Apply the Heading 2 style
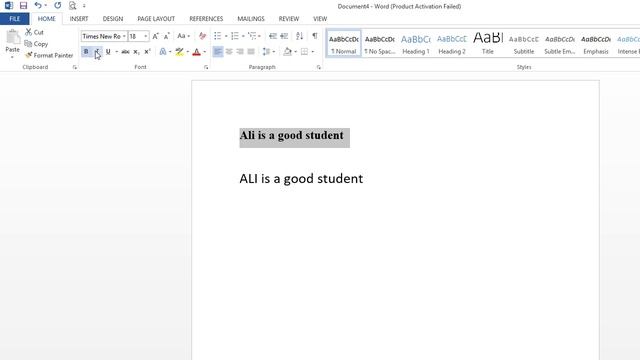 [451, 43]
